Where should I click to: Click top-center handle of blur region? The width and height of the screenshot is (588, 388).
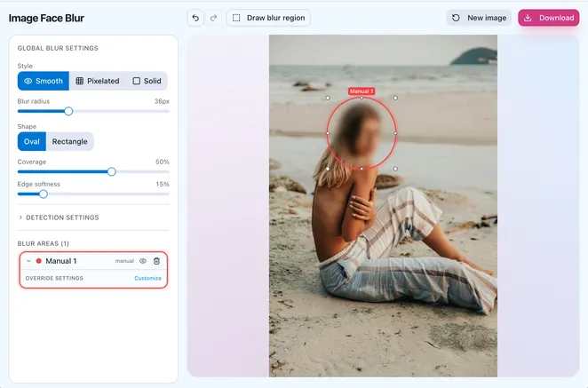[x=362, y=98]
